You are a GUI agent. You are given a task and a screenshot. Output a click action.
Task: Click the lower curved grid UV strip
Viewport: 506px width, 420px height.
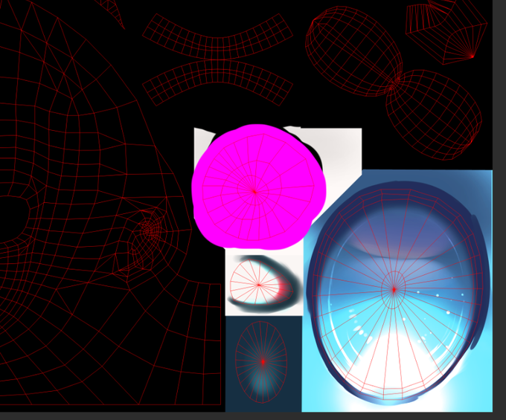pos(217,83)
